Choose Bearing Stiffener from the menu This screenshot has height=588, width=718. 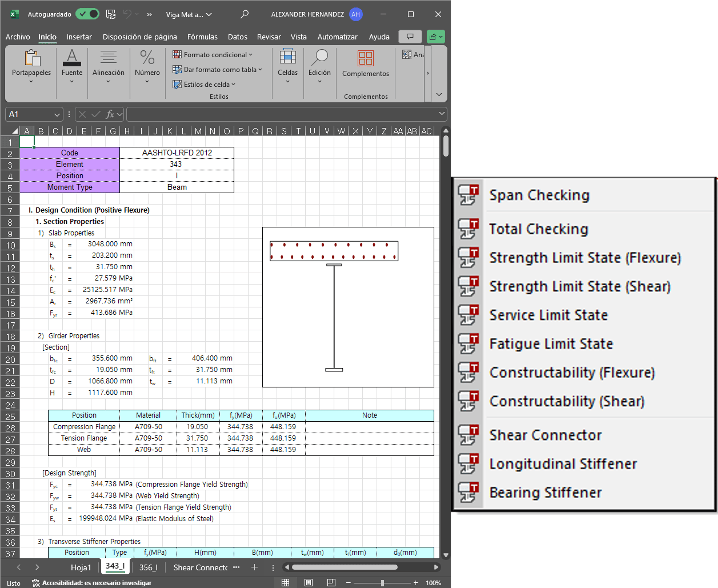tap(545, 492)
